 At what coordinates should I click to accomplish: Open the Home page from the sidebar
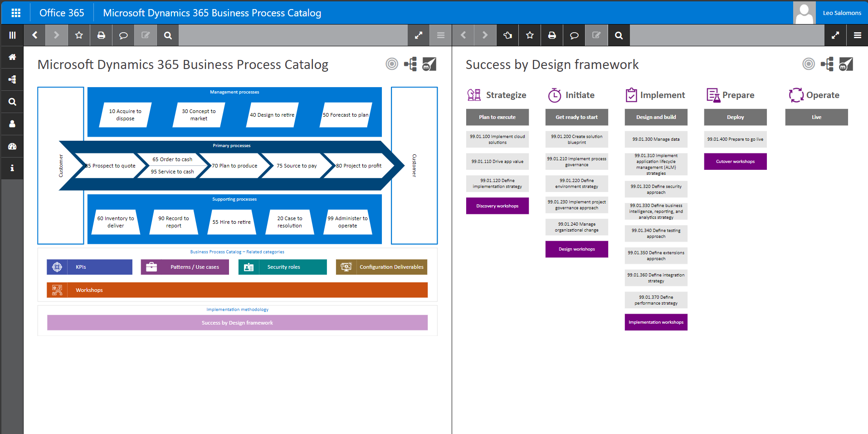click(12, 57)
